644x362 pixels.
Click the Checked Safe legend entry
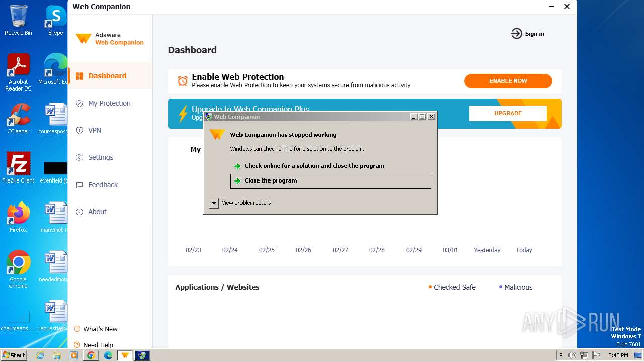pos(452,287)
